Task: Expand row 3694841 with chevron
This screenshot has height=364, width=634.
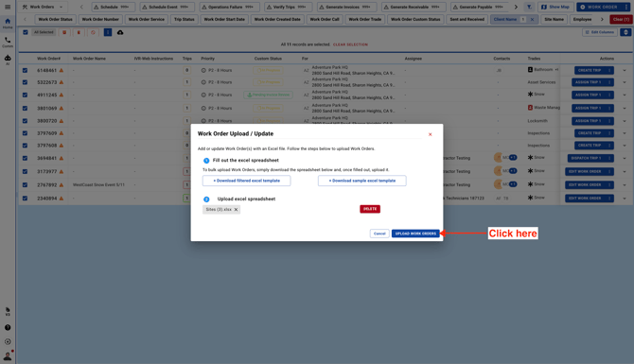Action: [x=625, y=158]
